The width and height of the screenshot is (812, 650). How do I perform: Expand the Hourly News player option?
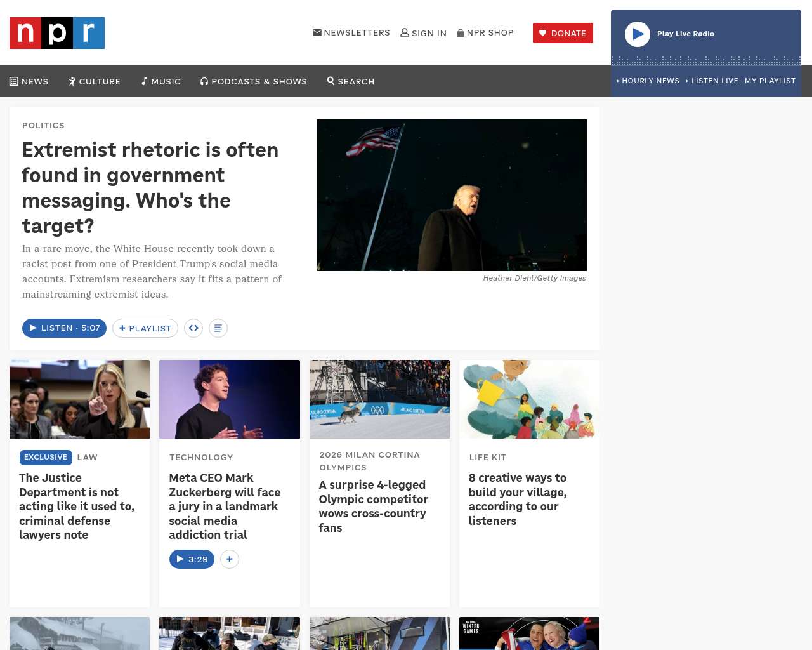coord(648,81)
